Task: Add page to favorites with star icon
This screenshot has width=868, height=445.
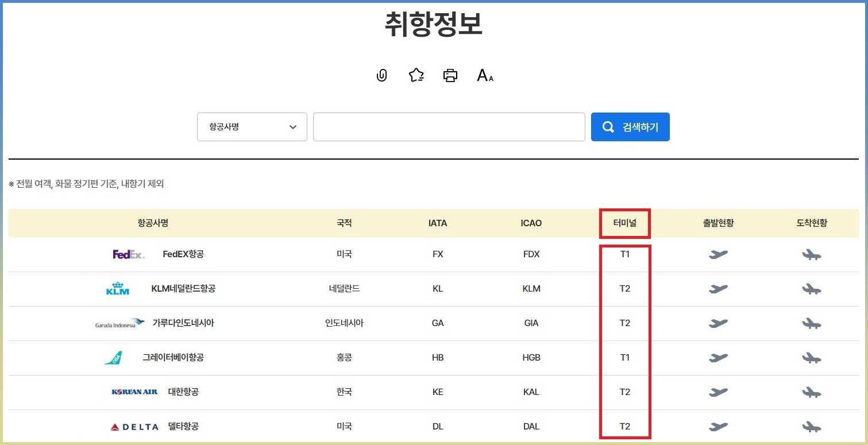Action: tap(415, 75)
